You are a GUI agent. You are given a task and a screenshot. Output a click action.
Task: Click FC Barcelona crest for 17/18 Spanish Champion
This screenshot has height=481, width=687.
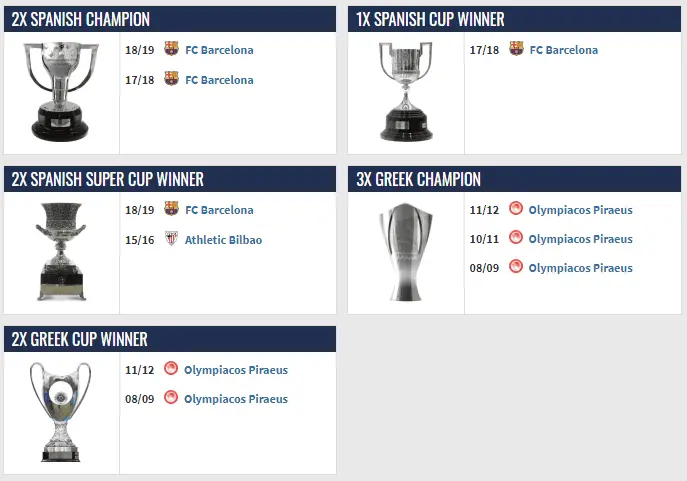(x=171, y=79)
